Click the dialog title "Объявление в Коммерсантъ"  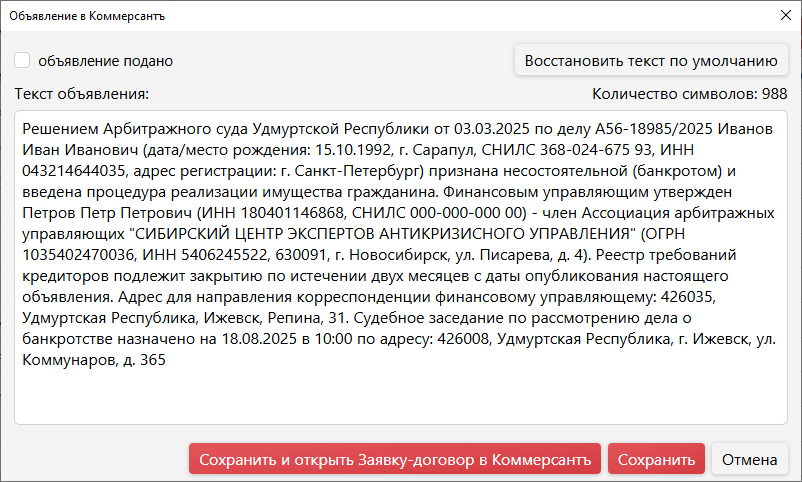87,16
